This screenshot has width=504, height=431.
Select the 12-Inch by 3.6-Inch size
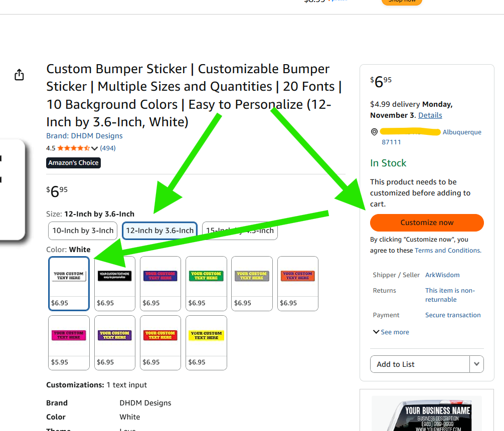click(159, 231)
